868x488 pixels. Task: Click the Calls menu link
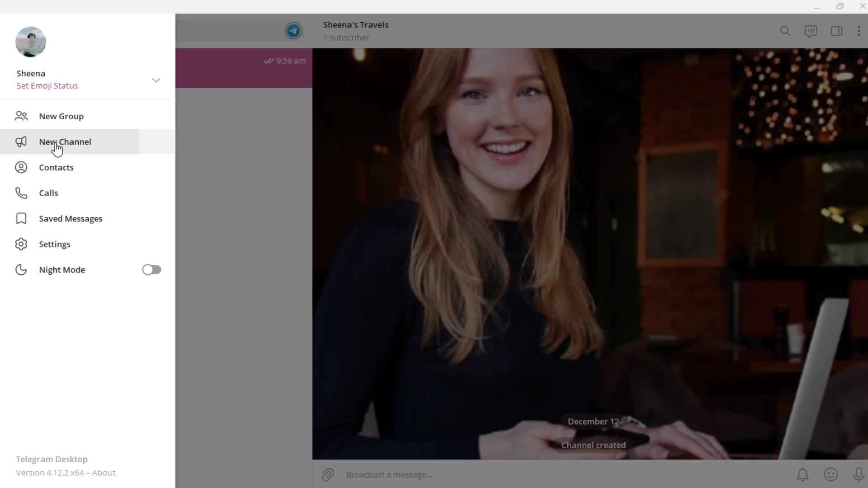(x=48, y=193)
